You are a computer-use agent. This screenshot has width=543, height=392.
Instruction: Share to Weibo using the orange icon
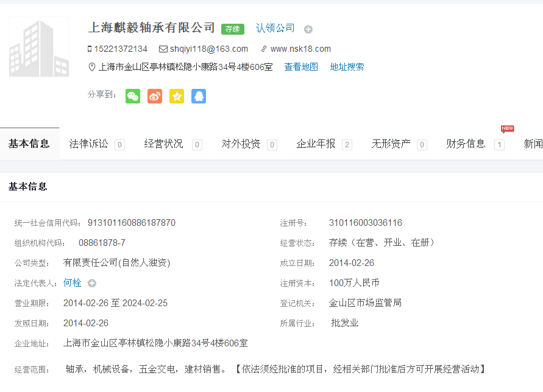[155, 96]
